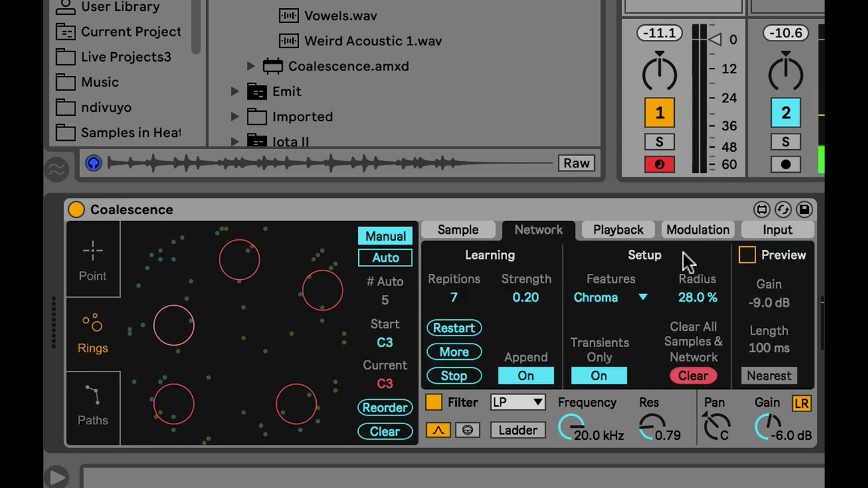
Task: Toggle the LR gain button
Action: coord(802,403)
